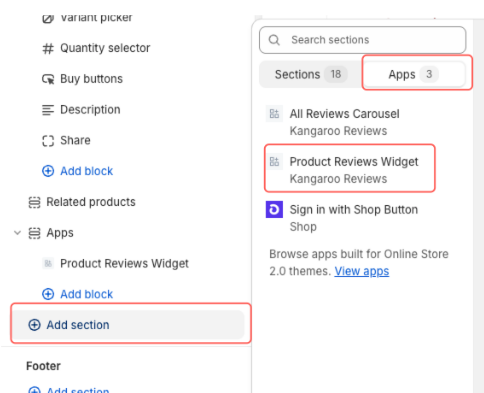Collapse the Apps section with its chevron
The image size is (484, 393).
point(17,233)
